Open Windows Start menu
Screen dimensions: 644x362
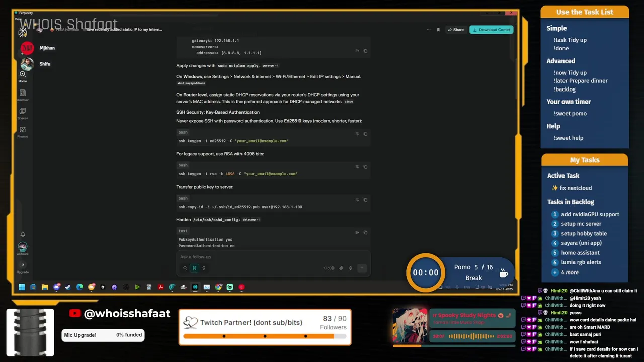coord(22,287)
